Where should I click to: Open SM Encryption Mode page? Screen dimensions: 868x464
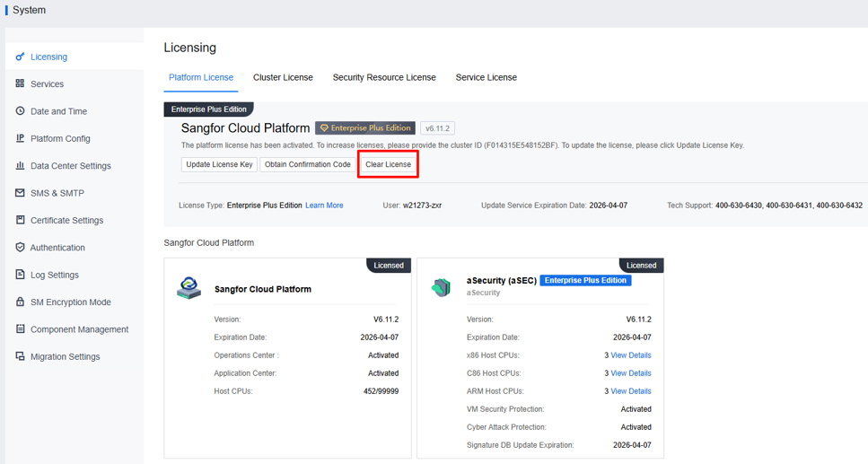75,302
